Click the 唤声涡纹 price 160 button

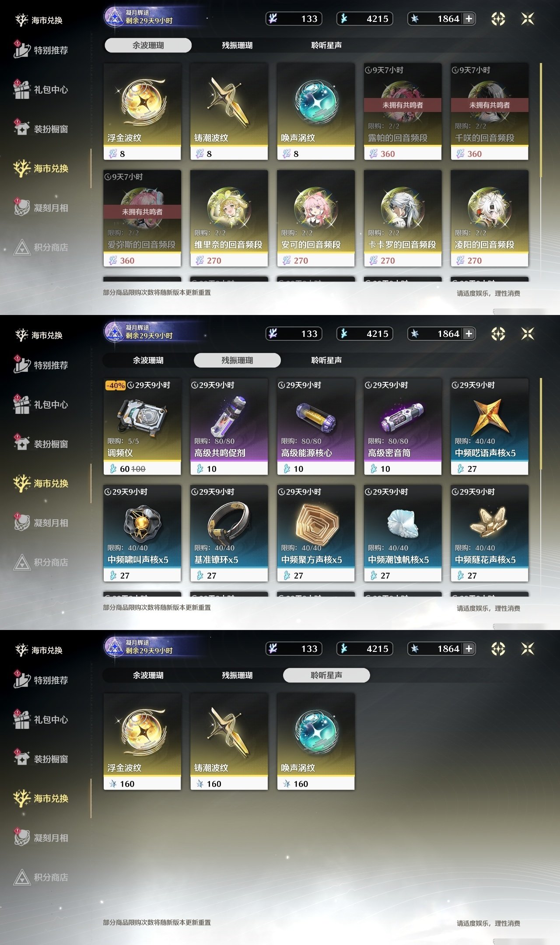[316, 784]
